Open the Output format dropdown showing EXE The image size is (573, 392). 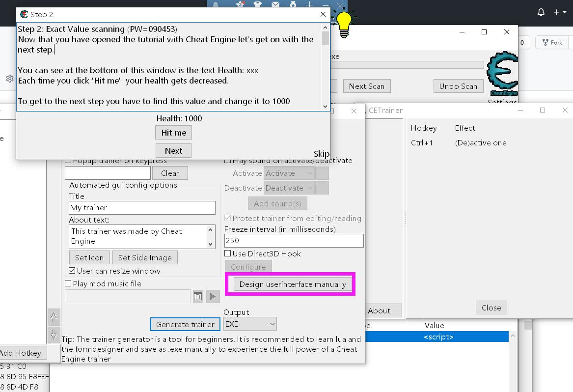[x=250, y=324]
